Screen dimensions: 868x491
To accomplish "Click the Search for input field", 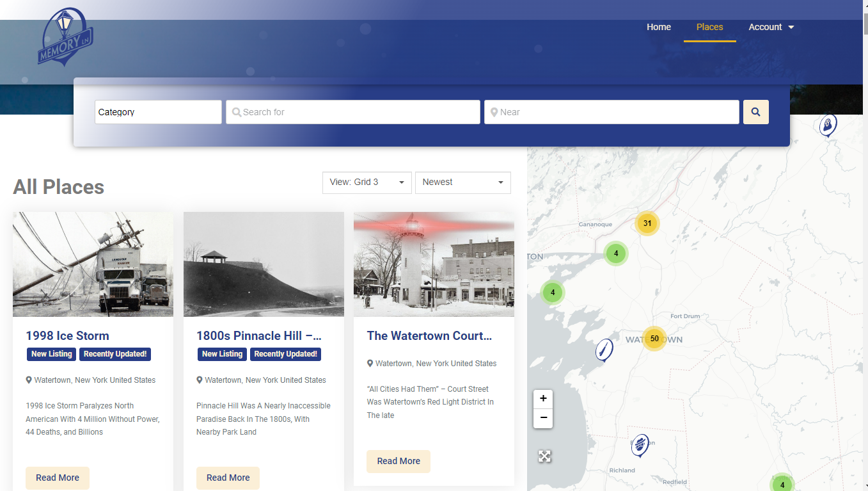I will pyautogui.click(x=353, y=112).
